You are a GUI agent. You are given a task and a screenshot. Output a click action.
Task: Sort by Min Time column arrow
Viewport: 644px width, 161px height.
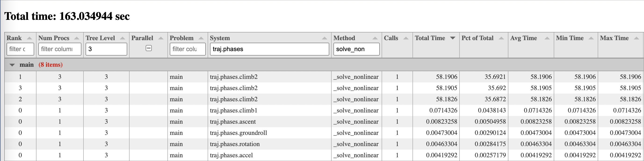[x=591, y=38]
